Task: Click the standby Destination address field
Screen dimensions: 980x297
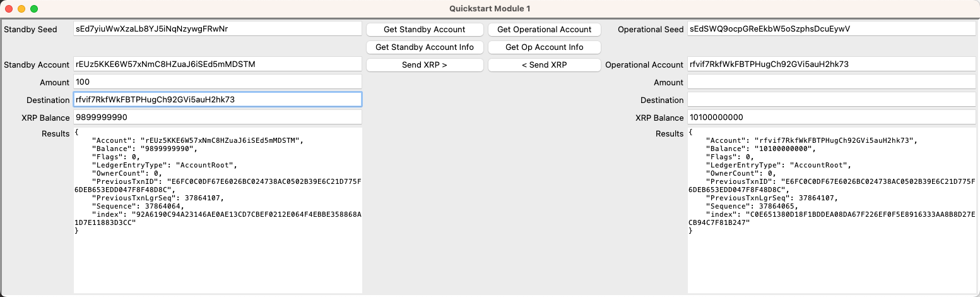Action: (x=217, y=100)
